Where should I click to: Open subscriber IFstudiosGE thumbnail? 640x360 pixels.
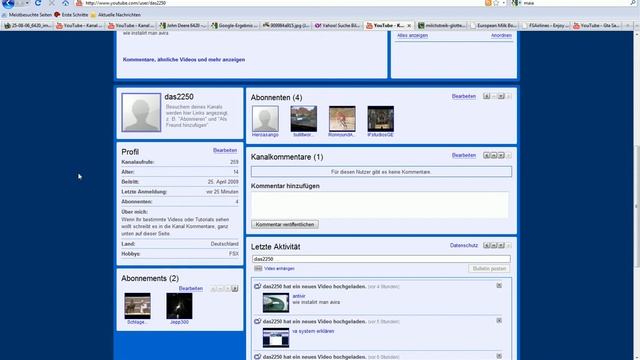[380, 119]
